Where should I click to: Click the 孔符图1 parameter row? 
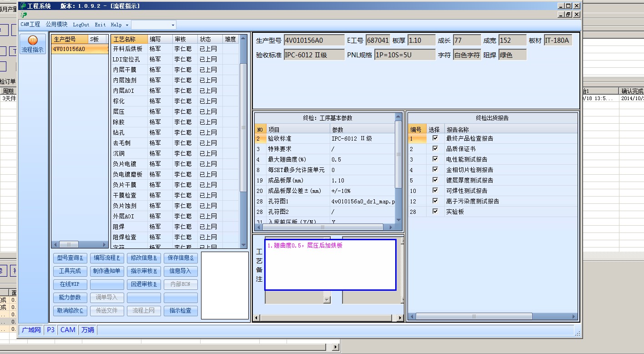pos(325,201)
